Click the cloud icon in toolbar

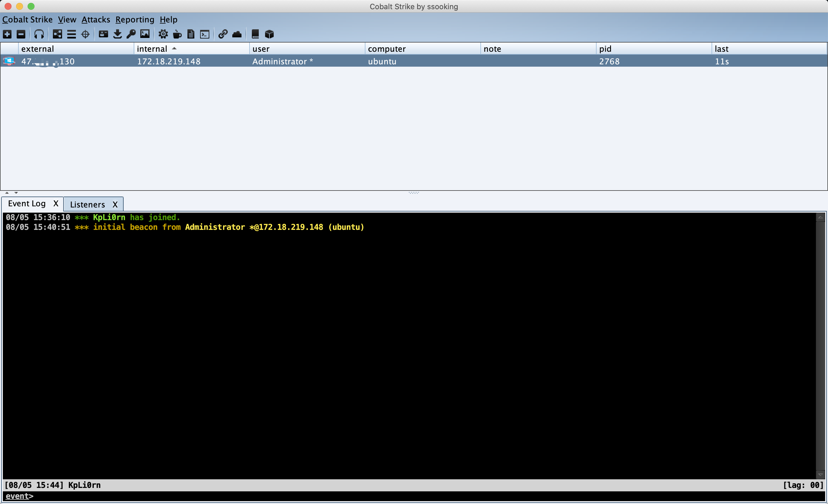237,34
